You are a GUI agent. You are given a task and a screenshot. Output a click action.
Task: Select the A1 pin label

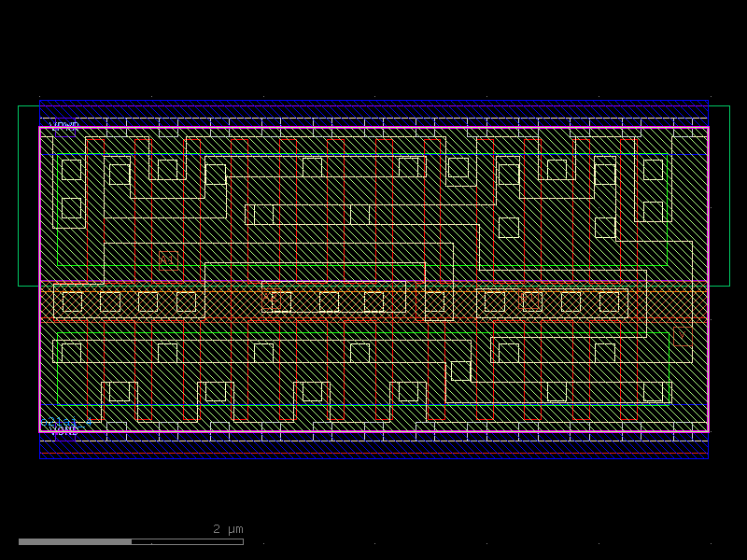click(168, 259)
